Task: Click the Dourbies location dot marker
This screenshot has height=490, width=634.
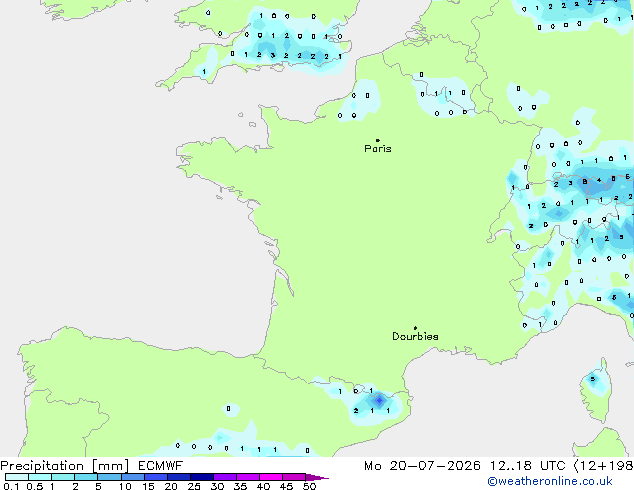Action: [x=415, y=328]
